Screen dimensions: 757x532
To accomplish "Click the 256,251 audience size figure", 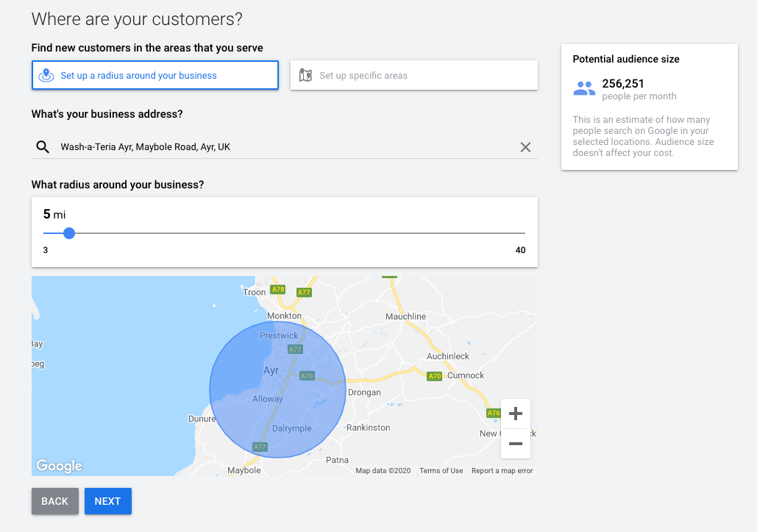I will (623, 84).
